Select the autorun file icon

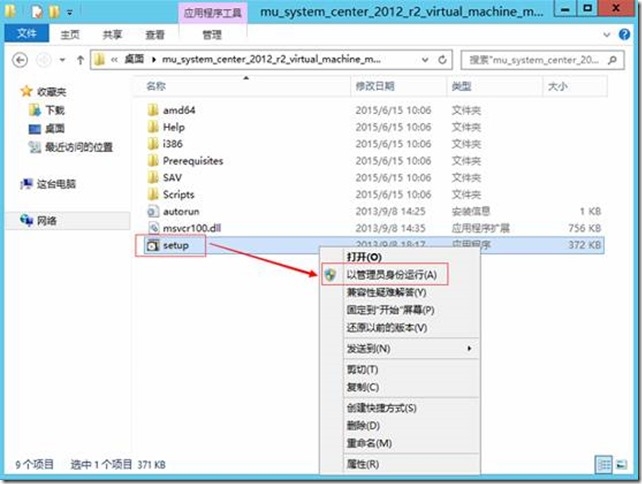152,211
